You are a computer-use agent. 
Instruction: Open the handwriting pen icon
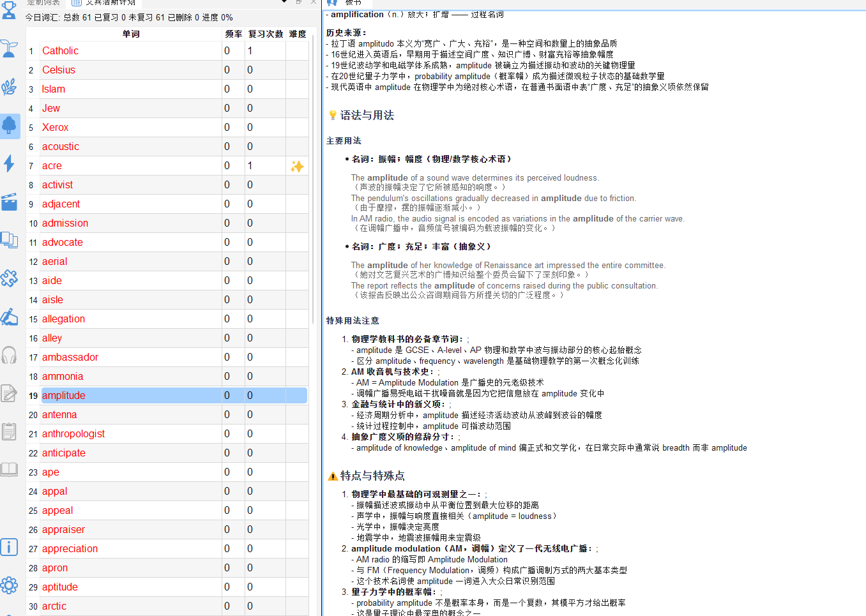pyautogui.click(x=9, y=317)
